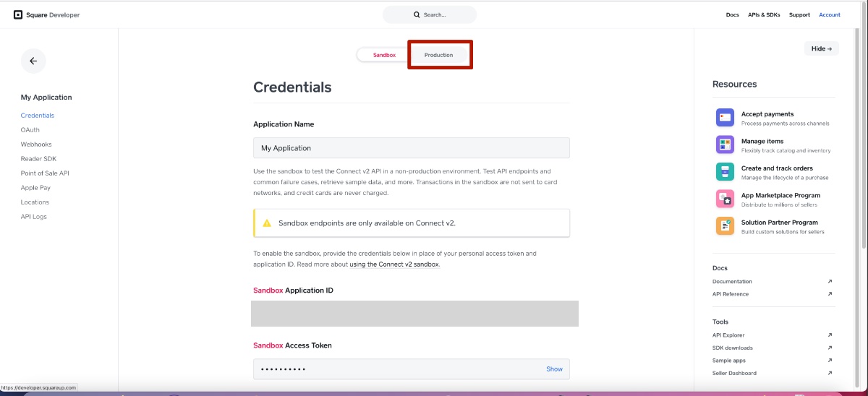Click the App Marketplace Program icon

(725, 199)
